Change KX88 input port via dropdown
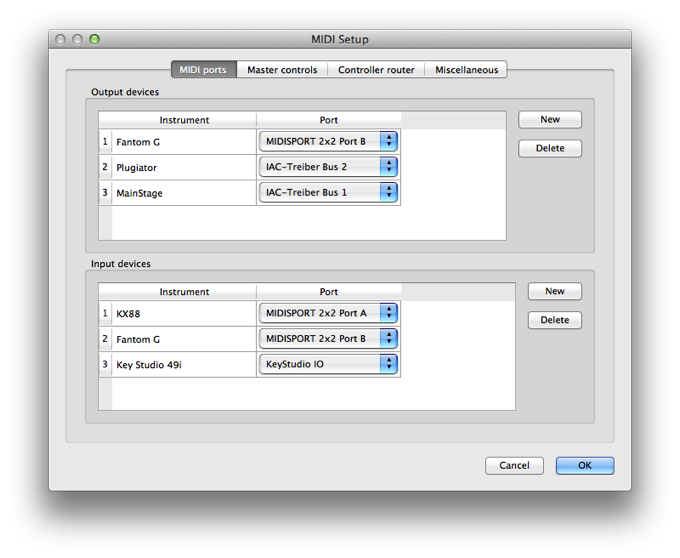 pyautogui.click(x=328, y=313)
